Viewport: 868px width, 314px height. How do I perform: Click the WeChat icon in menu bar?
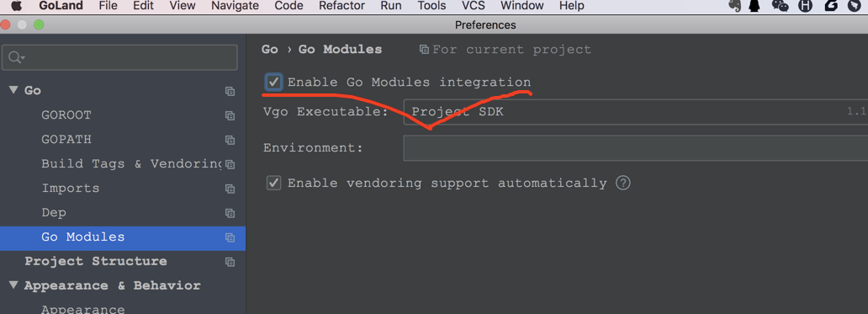780,6
